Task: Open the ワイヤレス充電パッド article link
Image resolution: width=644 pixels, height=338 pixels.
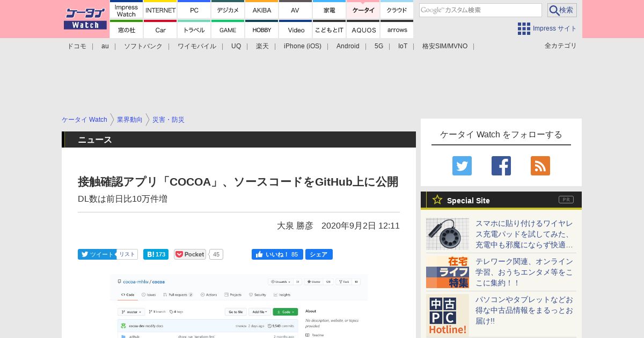Action: (x=524, y=234)
